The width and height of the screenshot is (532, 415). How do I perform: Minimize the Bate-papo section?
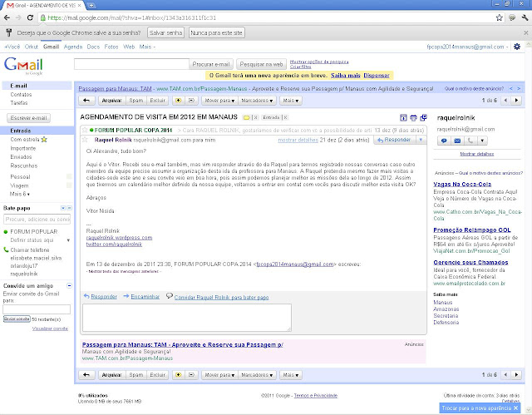click(x=69, y=208)
